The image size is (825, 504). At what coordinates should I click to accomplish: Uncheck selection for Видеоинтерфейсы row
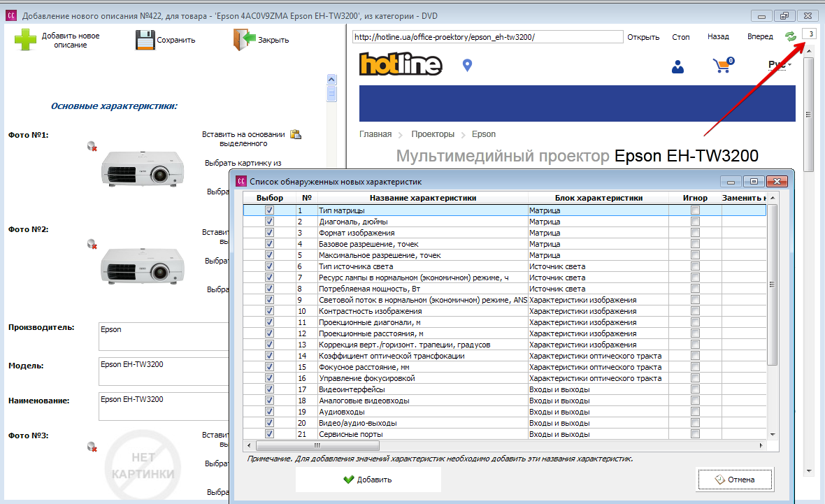click(x=269, y=389)
